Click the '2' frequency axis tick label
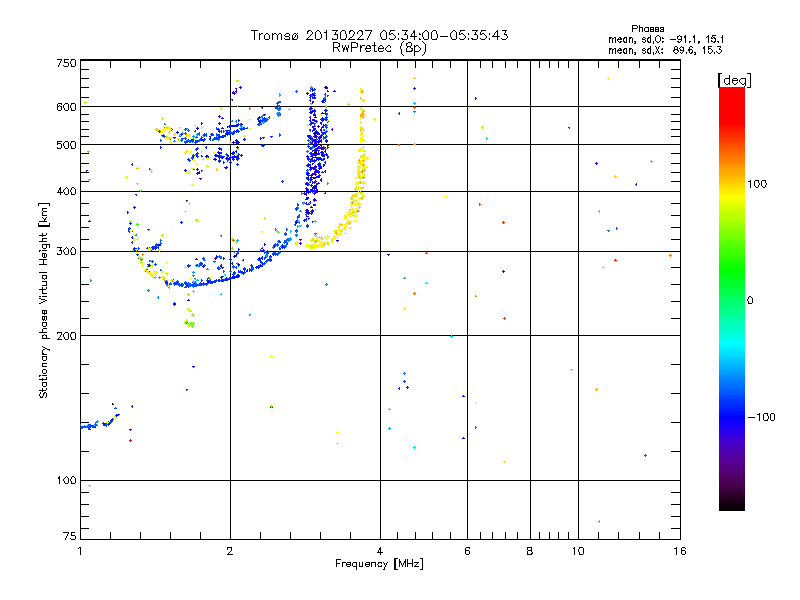This screenshot has width=800, height=600. [230, 551]
